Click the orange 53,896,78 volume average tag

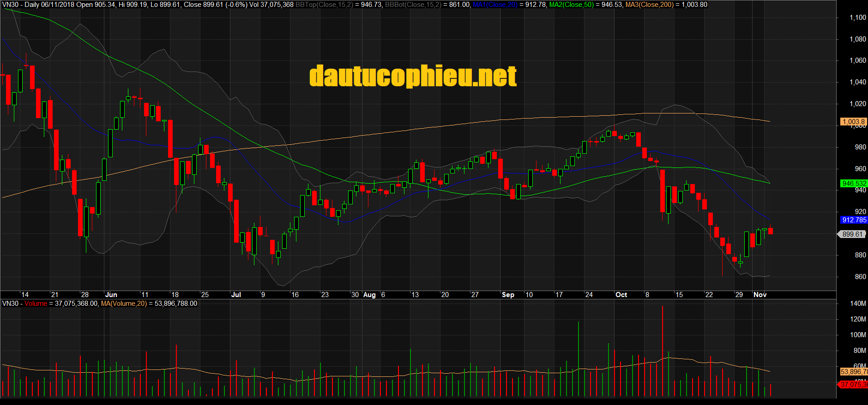tap(854, 372)
